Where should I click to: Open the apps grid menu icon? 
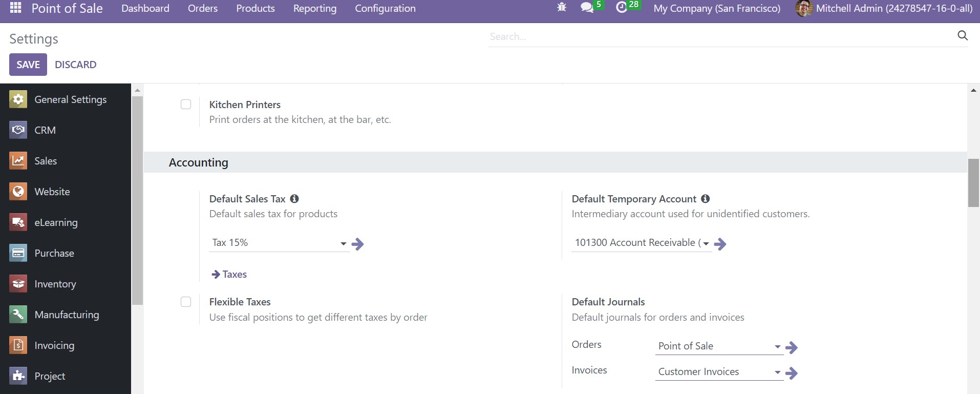[x=16, y=8]
